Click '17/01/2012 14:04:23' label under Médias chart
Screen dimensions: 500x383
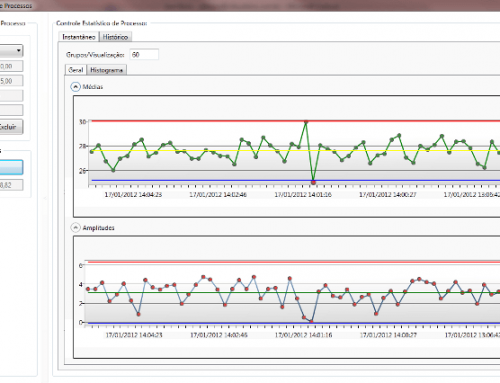point(133,194)
